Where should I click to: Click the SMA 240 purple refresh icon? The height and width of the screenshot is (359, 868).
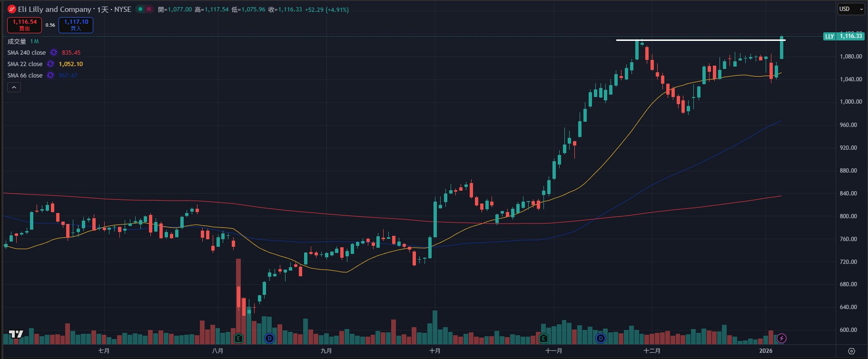tap(54, 53)
